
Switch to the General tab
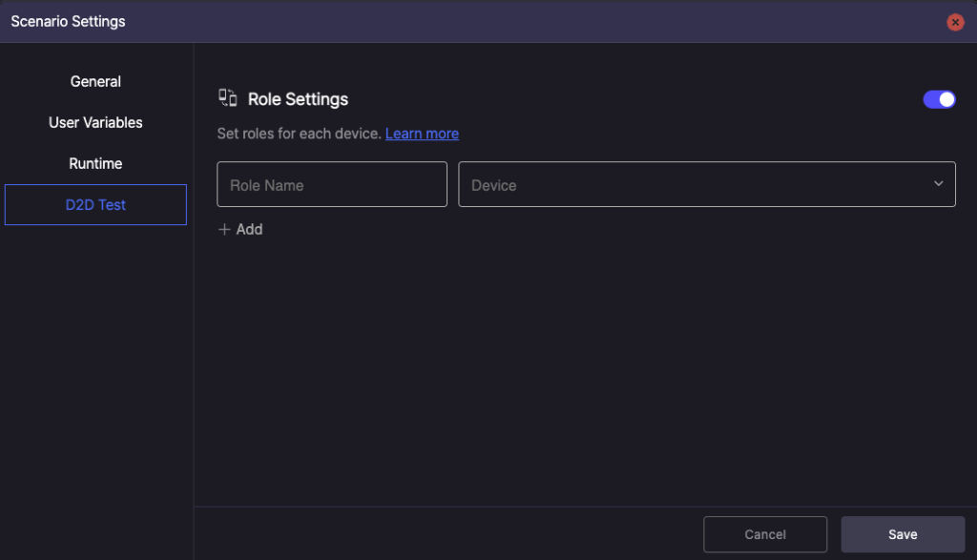(95, 82)
